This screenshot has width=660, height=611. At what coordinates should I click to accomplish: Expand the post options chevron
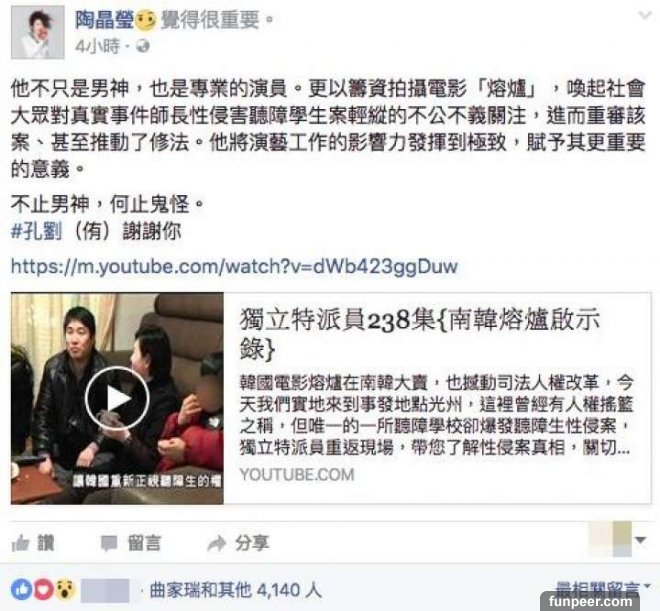[x=644, y=16]
